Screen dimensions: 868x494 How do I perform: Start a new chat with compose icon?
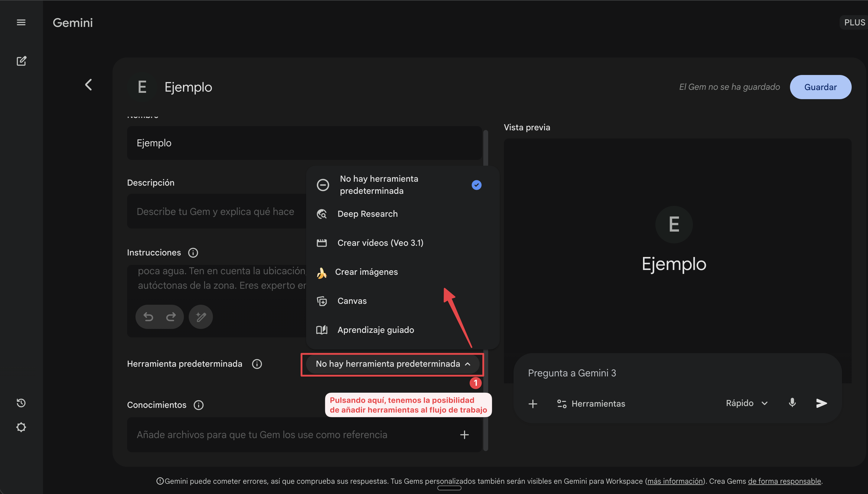tap(21, 61)
